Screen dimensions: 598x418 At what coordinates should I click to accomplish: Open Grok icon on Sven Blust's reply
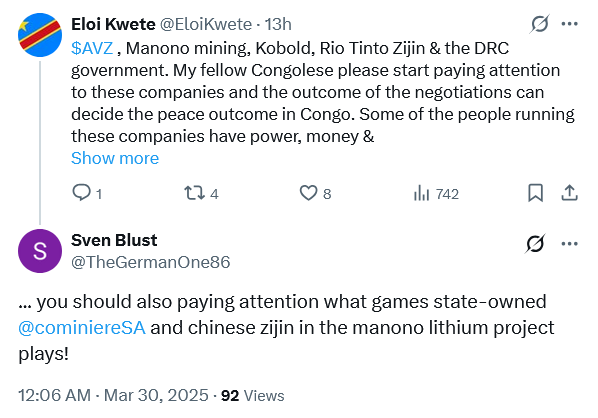coord(535,243)
